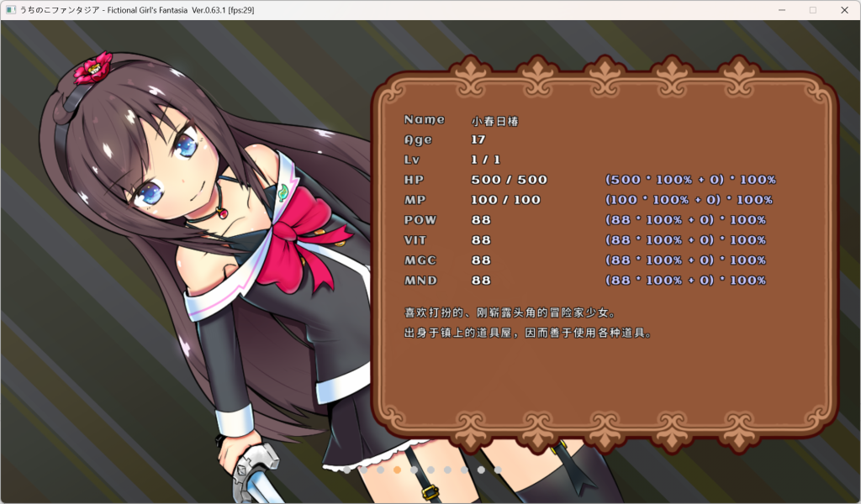Click the first page indicator dot

(x=347, y=470)
